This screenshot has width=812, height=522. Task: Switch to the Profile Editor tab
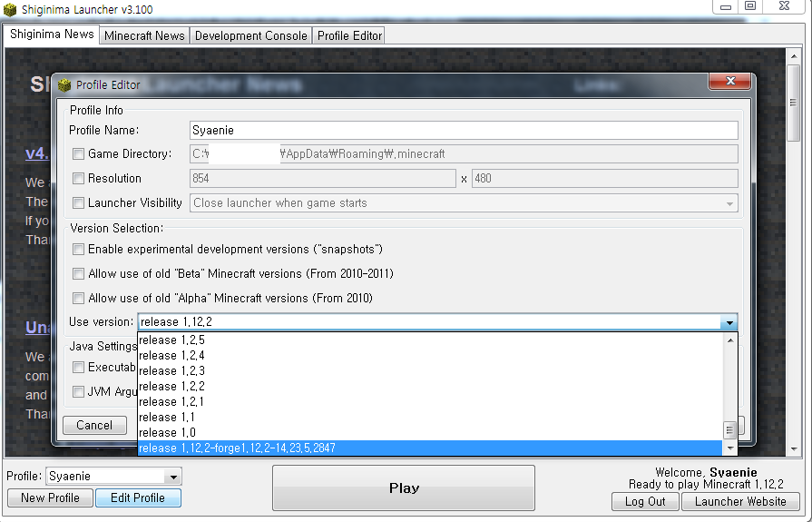point(349,35)
